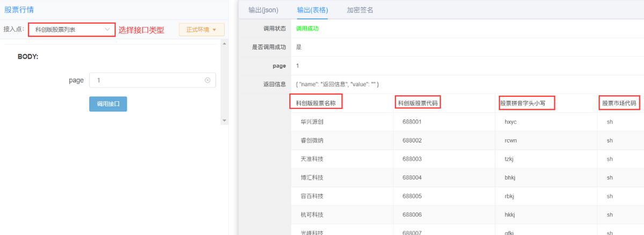Click the 股票市场代码 column header
The image size is (644, 235).
coord(619,102)
